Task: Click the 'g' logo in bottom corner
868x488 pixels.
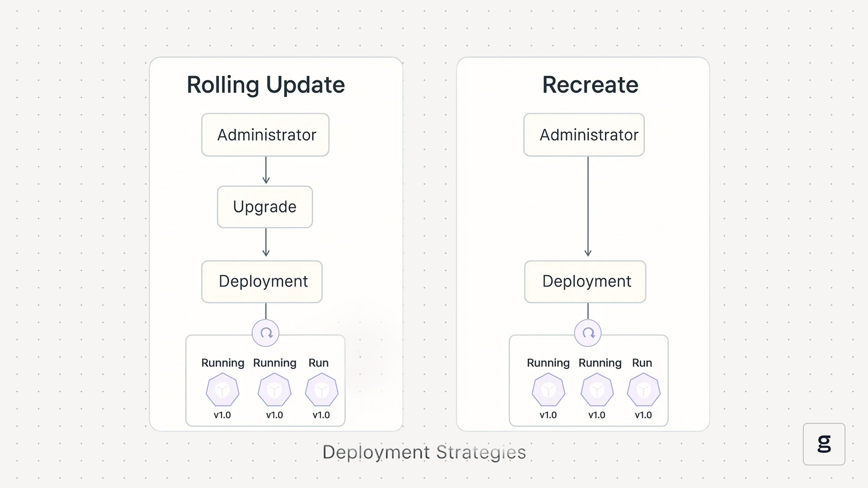Action: (x=824, y=444)
